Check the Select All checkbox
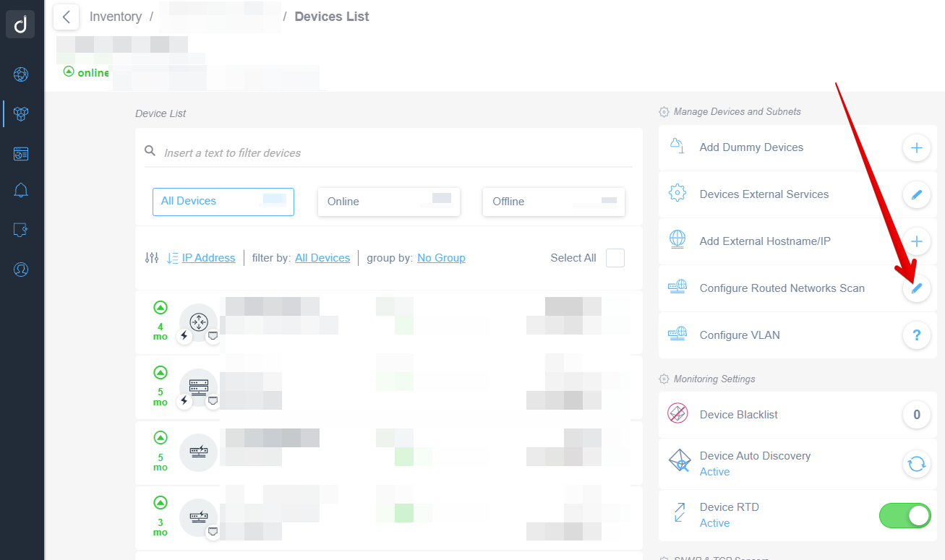Image resolution: width=945 pixels, height=560 pixels. [615, 258]
